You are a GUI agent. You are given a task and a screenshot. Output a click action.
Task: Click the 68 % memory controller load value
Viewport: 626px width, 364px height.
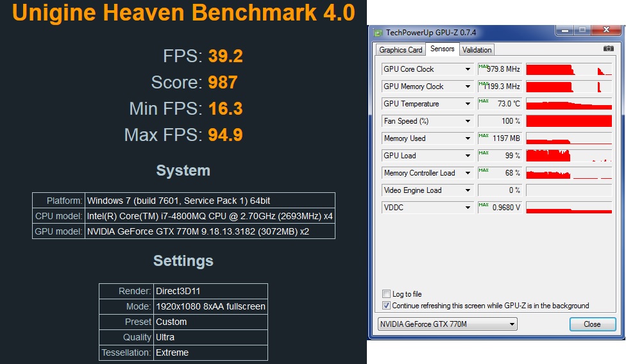[500, 173]
